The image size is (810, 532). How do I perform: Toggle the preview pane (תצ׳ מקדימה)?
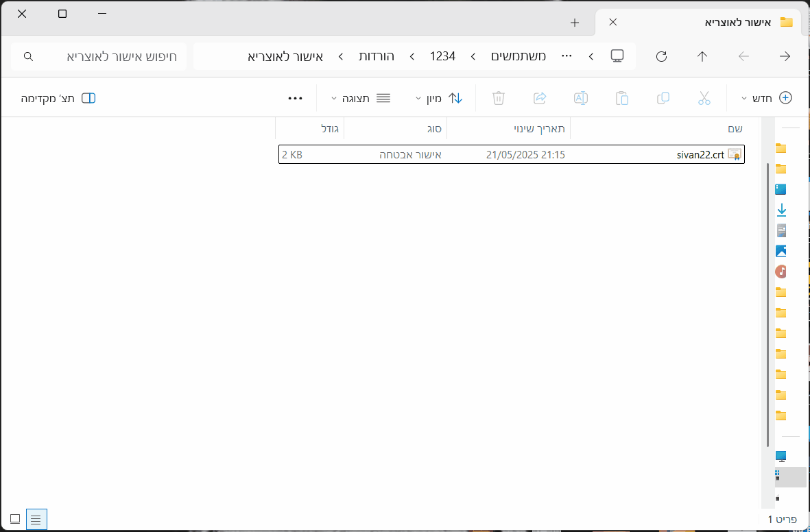pos(58,98)
